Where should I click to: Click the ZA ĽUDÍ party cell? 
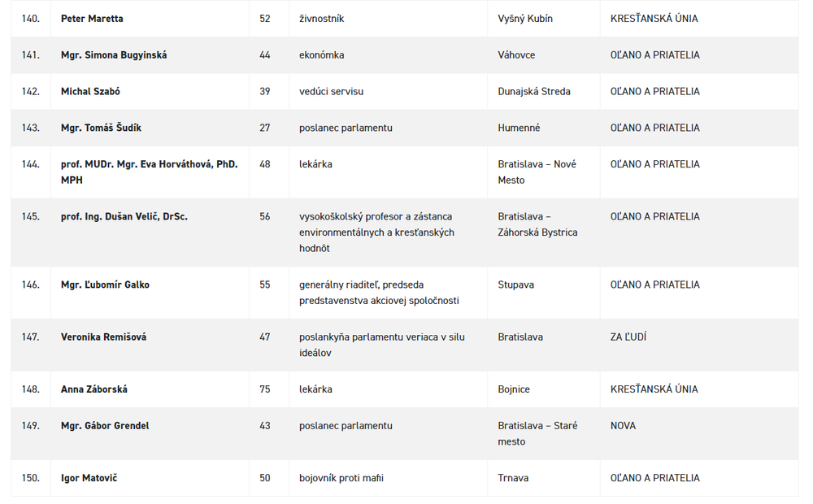628,337
